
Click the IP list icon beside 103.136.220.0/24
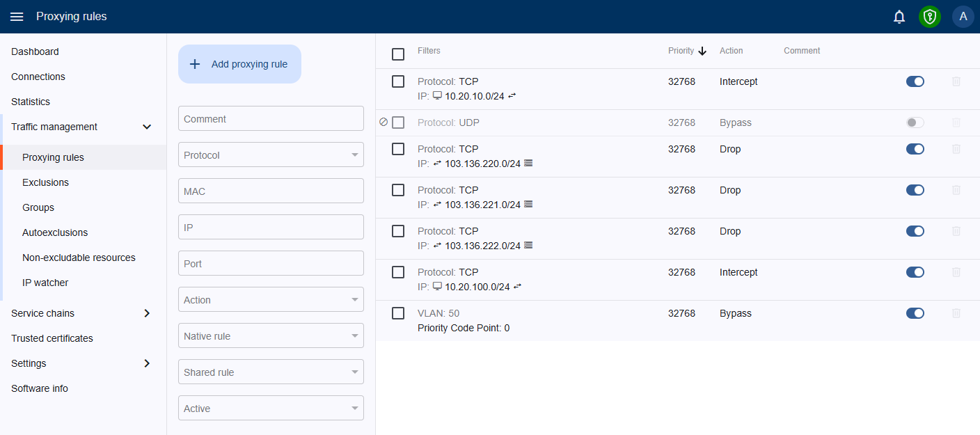pyautogui.click(x=528, y=164)
